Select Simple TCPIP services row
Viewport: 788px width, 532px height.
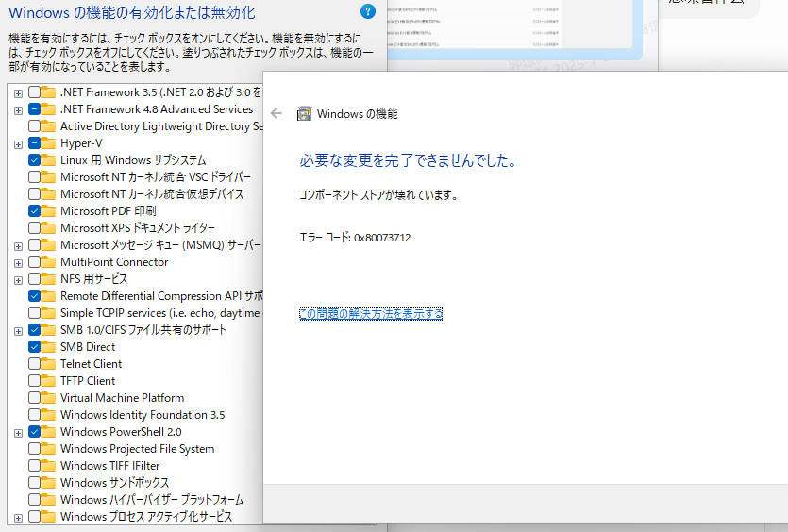tap(161, 313)
